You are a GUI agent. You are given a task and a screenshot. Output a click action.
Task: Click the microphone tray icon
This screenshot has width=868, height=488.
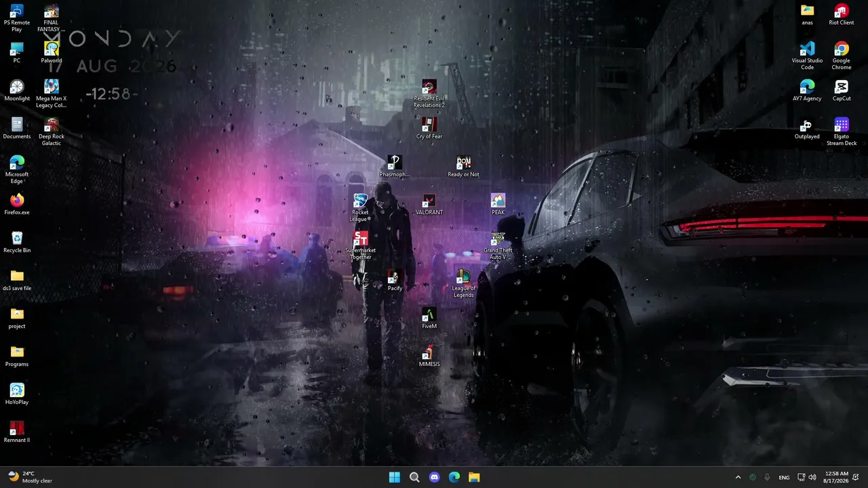767,477
